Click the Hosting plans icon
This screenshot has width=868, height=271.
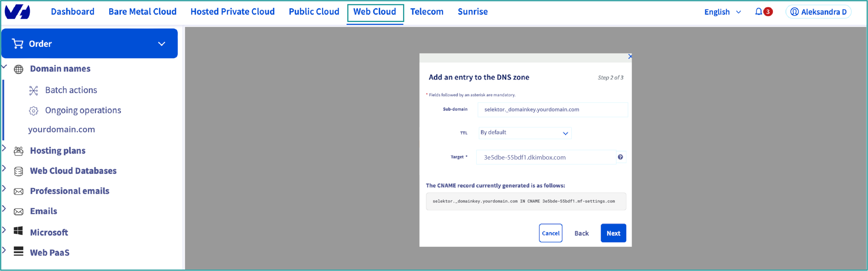click(x=18, y=151)
